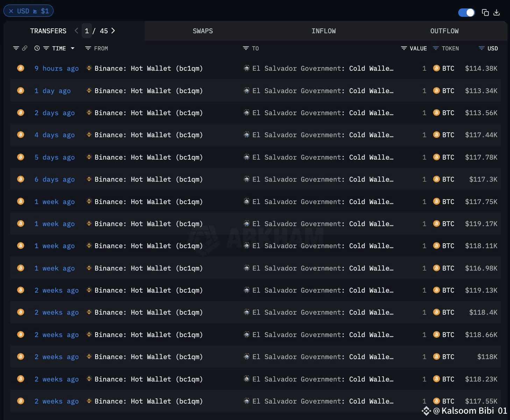Click the page number field showing 1
The height and width of the screenshot is (420, 510).
(x=87, y=31)
